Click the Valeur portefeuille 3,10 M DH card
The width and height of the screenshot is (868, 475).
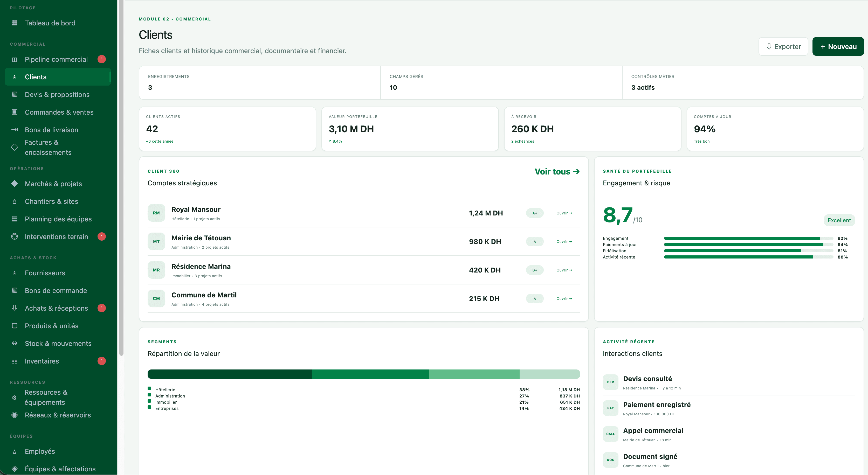click(x=410, y=129)
